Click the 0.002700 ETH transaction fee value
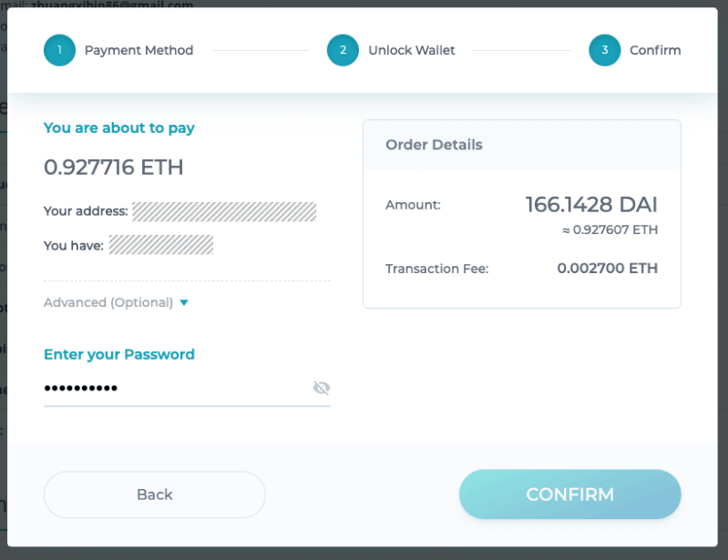 tap(608, 269)
